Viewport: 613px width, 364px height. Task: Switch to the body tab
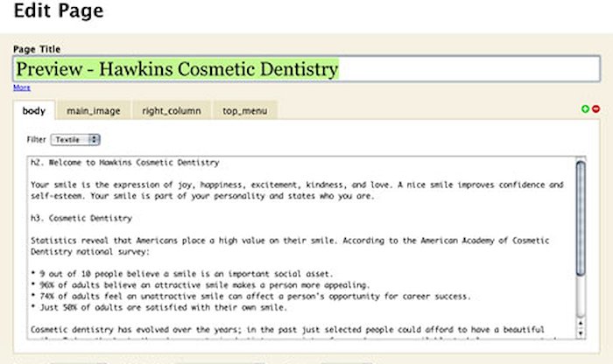coord(34,111)
